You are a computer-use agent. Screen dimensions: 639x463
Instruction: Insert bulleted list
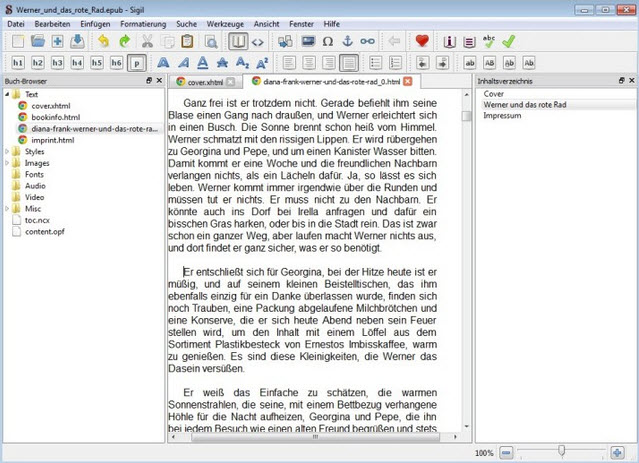tap(375, 63)
